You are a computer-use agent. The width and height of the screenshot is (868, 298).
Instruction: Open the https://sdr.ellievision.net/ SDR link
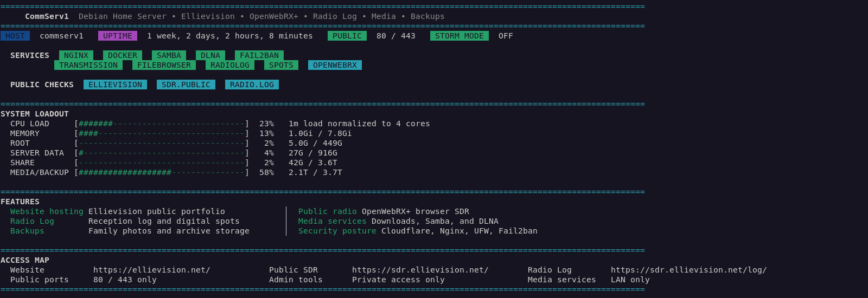click(x=420, y=270)
